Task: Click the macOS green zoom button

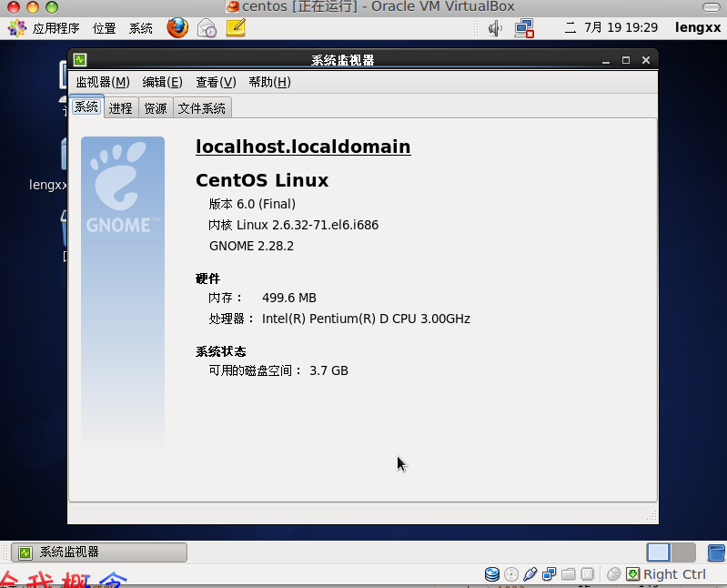Action: [52, 7]
